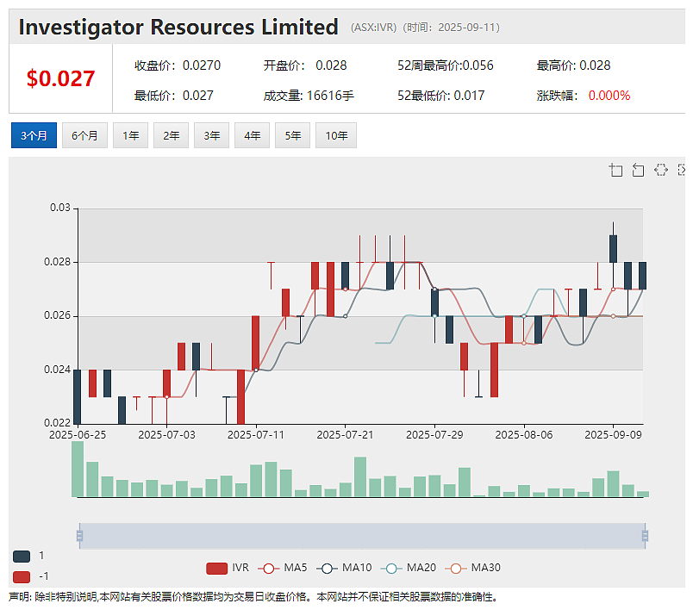The height and width of the screenshot is (616, 693).
Task: Select the 5年 chart period
Action: (x=292, y=135)
